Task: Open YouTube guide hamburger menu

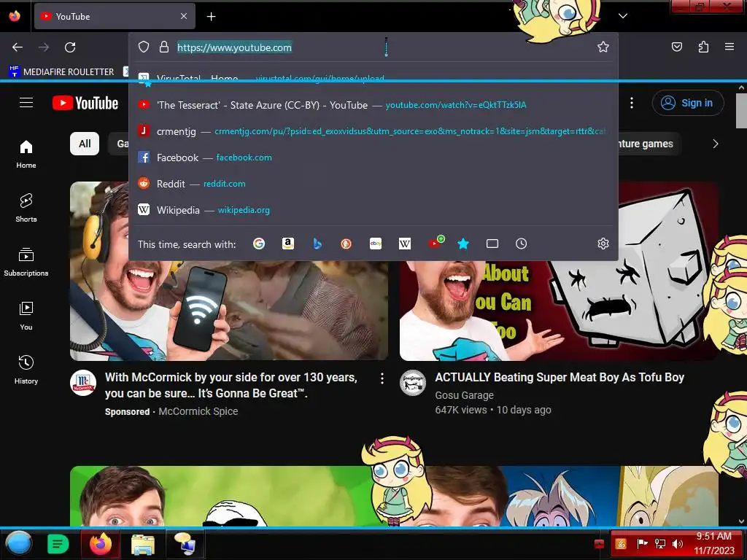Action: [x=26, y=103]
